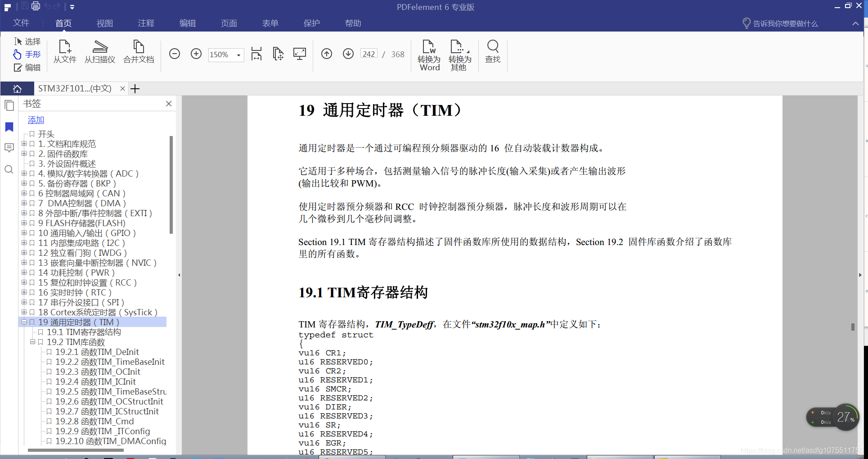This screenshot has height=459, width=868.
Task: Click the Merge Documents icon
Action: (139, 52)
